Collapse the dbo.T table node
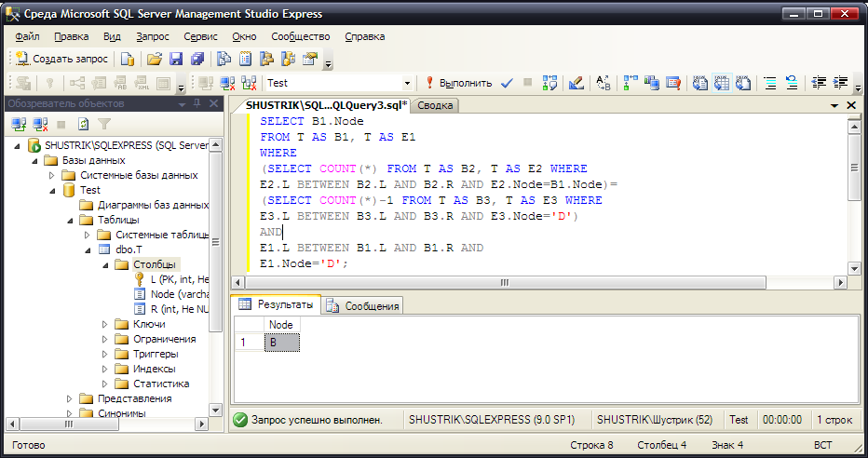The height and width of the screenshot is (458, 868). click(88, 250)
